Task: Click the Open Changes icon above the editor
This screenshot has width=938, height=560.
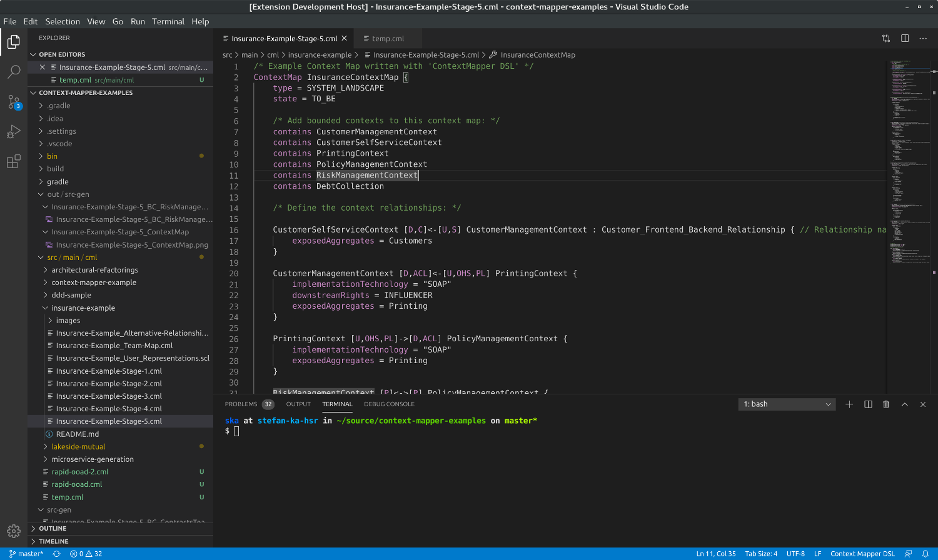Action: 885,38
